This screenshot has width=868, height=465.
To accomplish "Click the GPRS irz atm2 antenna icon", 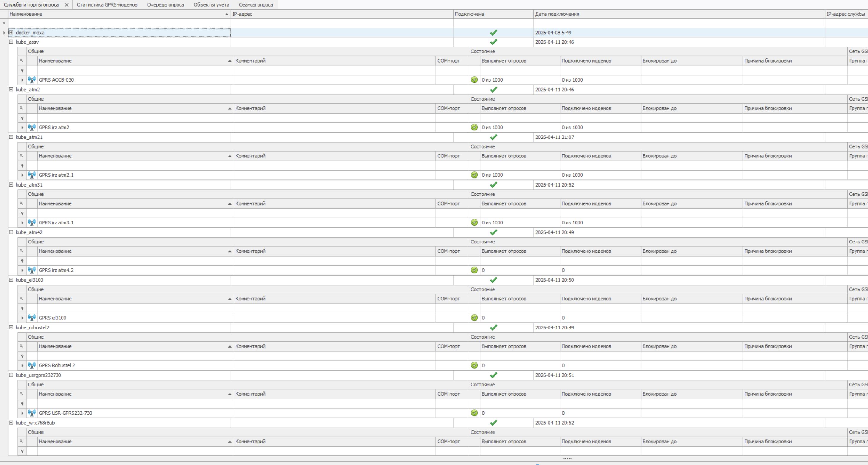I will click(x=32, y=128).
